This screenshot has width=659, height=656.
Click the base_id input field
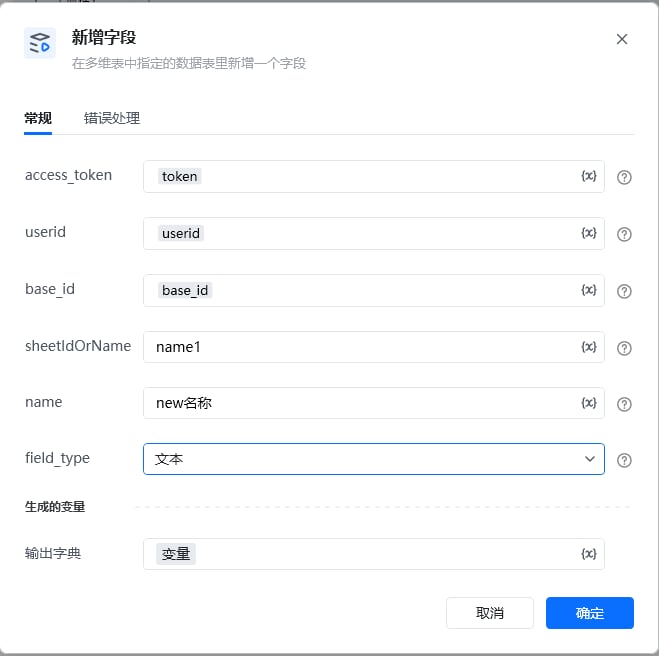pos(374,290)
